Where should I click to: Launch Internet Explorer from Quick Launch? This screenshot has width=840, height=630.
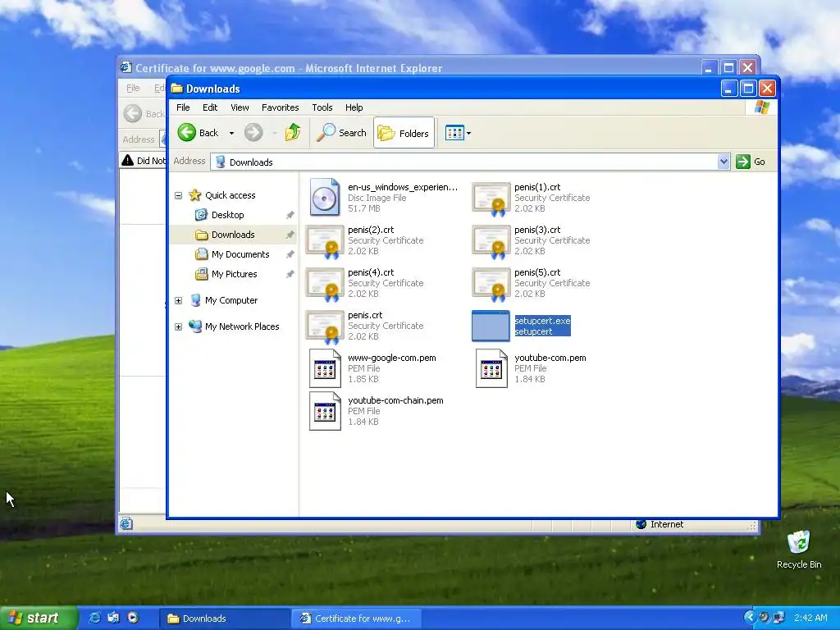(94, 618)
